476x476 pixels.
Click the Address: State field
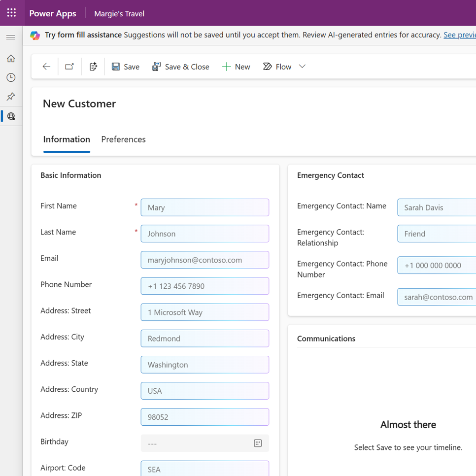click(x=205, y=365)
